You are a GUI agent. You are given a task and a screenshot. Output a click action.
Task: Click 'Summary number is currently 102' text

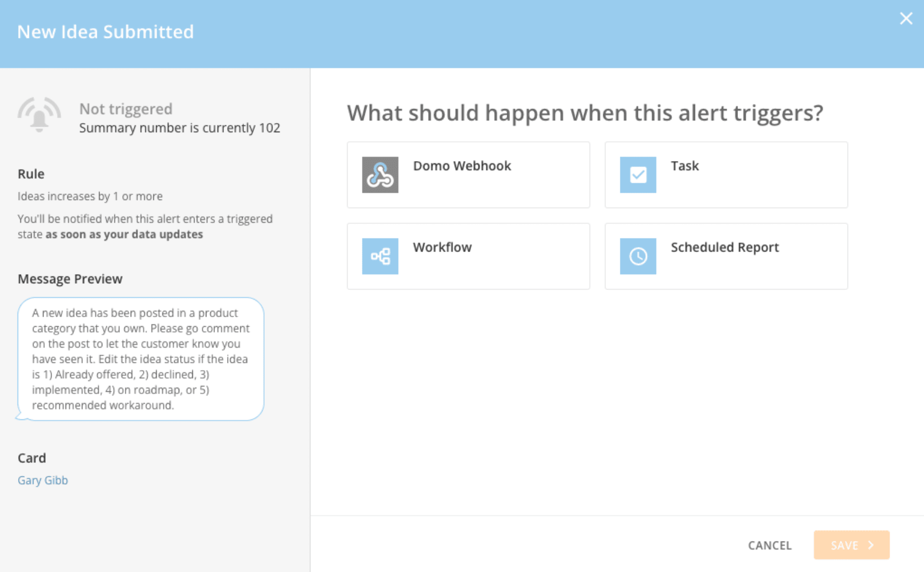180,128
